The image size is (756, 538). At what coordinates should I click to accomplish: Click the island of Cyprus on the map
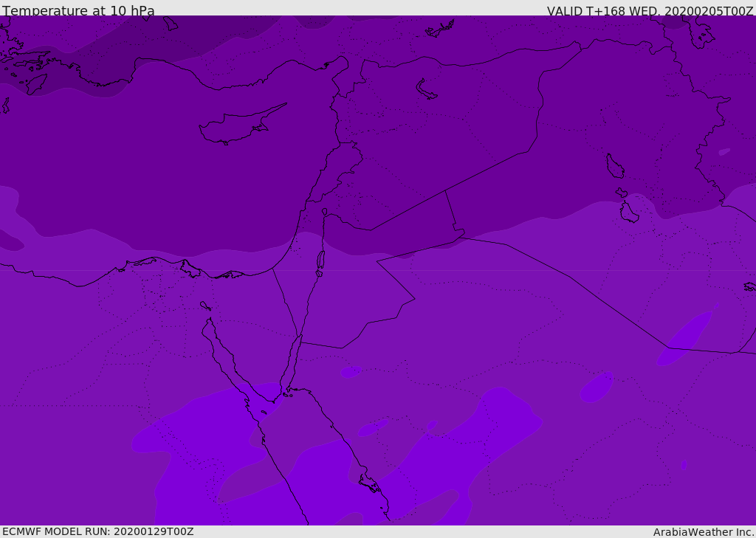click(x=241, y=125)
